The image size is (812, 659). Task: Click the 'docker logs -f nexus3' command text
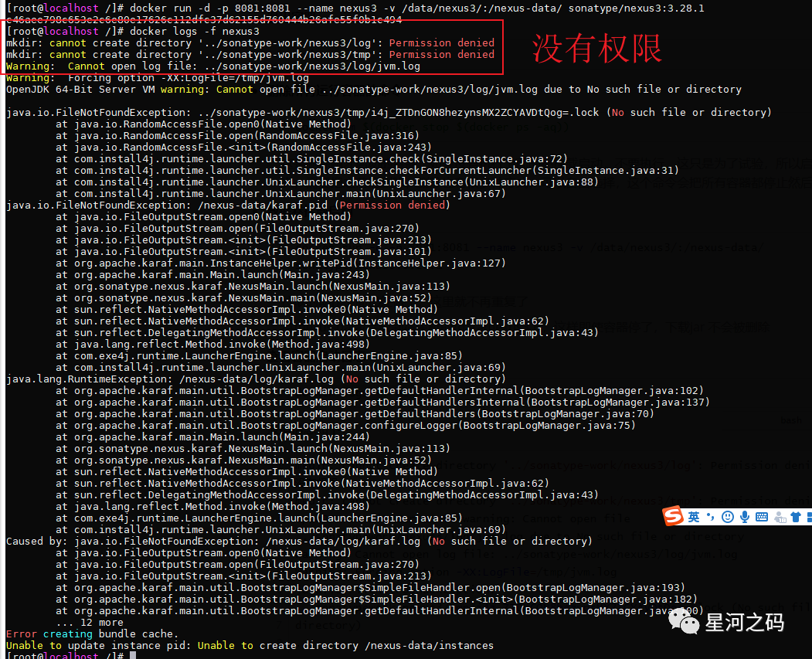tap(194, 31)
